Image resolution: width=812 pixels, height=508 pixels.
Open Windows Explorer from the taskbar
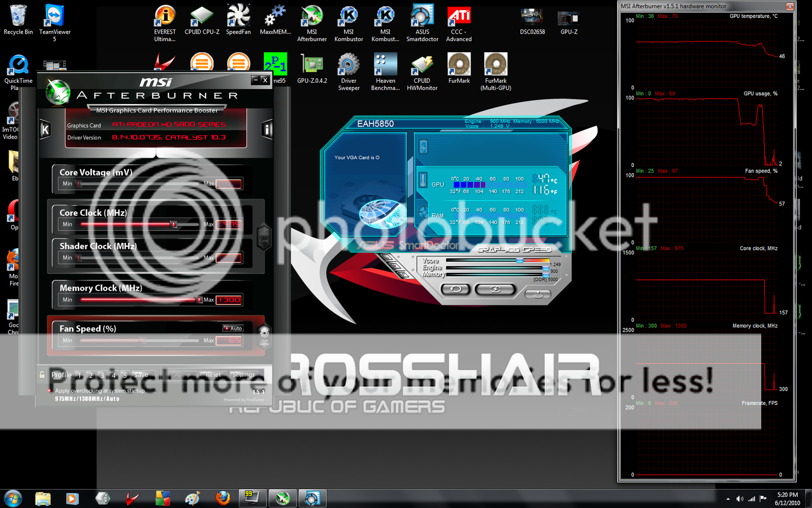pos(43,498)
